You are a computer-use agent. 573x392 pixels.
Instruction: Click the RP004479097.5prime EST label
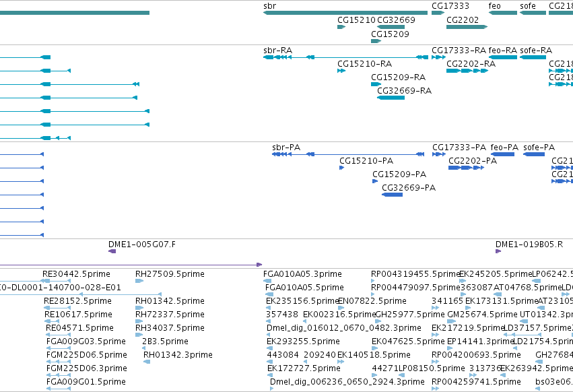(x=415, y=288)
